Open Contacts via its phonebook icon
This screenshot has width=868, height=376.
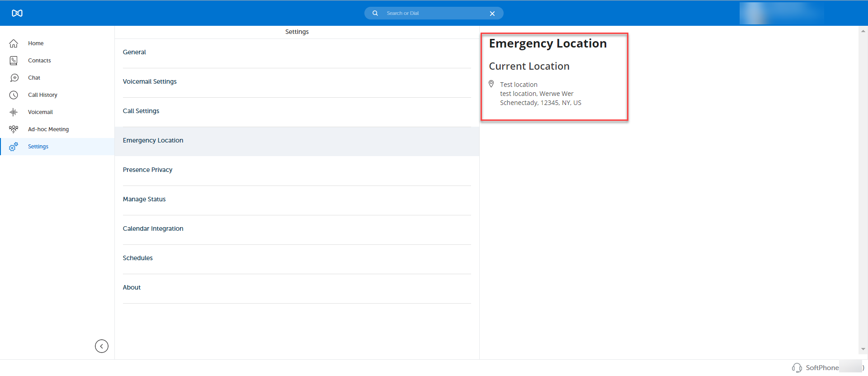click(14, 61)
